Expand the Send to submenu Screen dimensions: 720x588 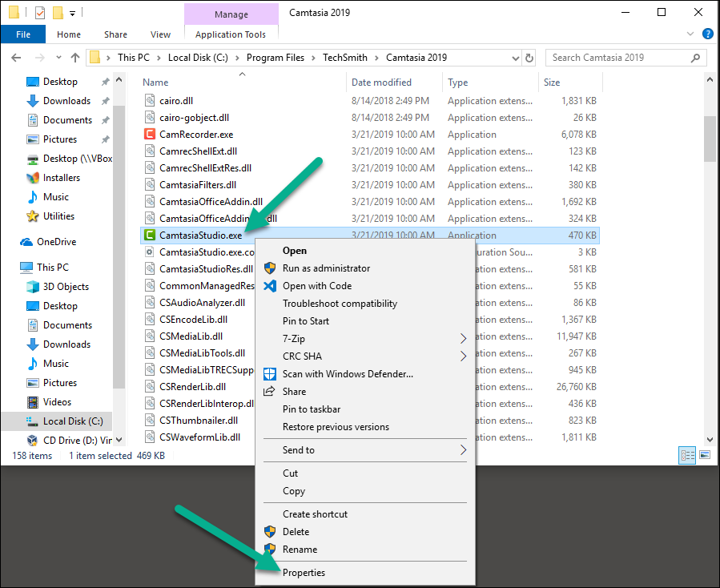(x=463, y=450)
